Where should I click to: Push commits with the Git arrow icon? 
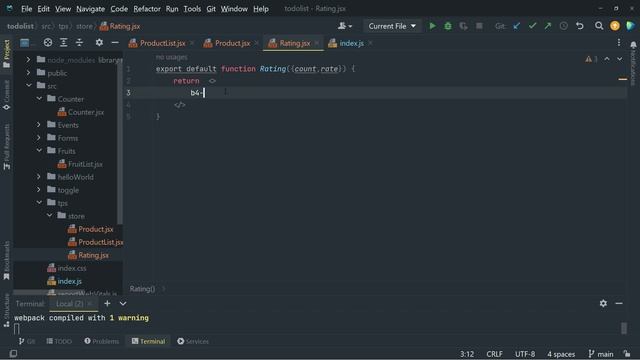click(x=548, y=26)
